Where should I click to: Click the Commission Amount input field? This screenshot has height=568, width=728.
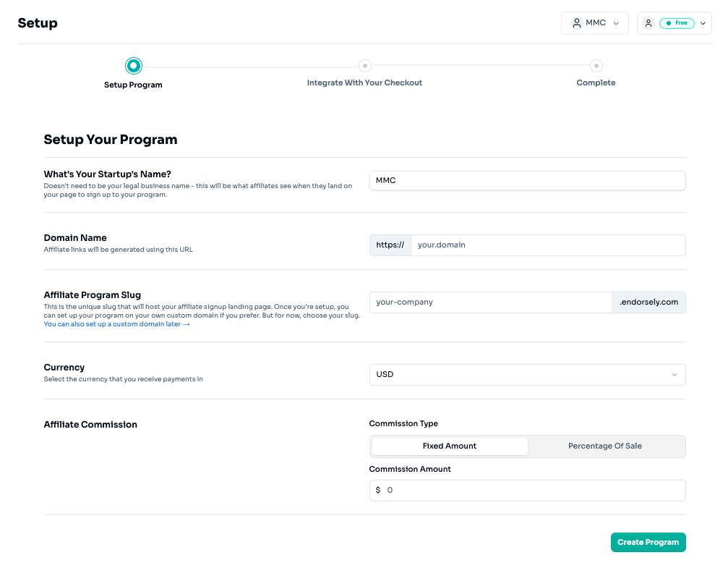528,491
